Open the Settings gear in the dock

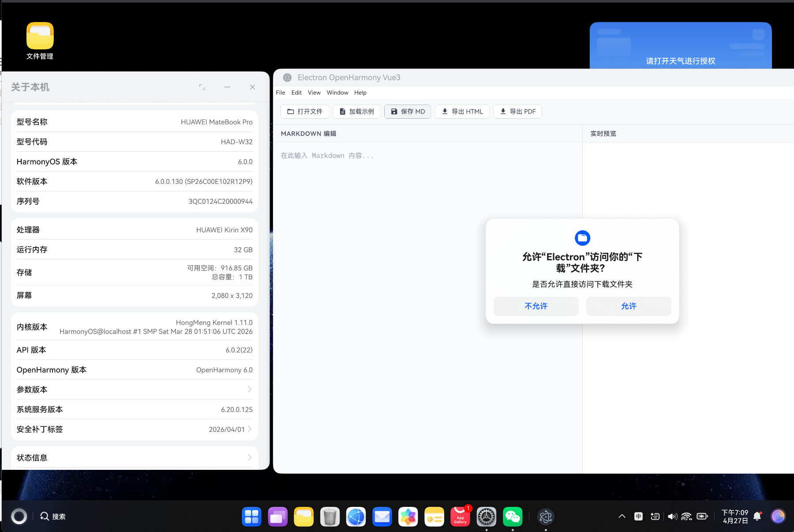(487, 517)
